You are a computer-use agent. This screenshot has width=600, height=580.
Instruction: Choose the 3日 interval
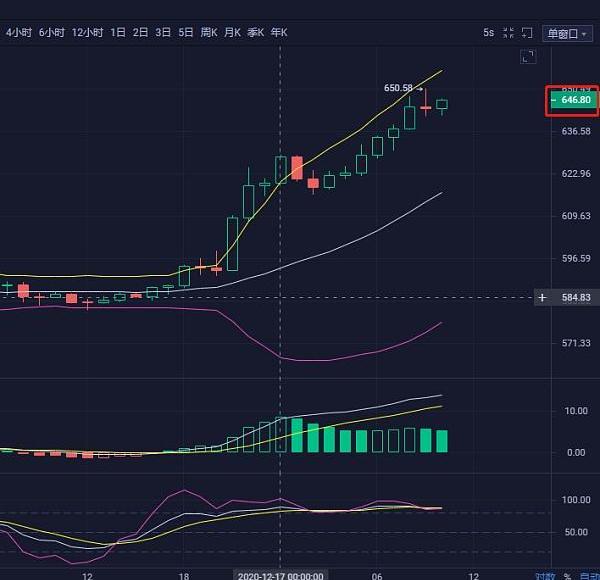163,33
